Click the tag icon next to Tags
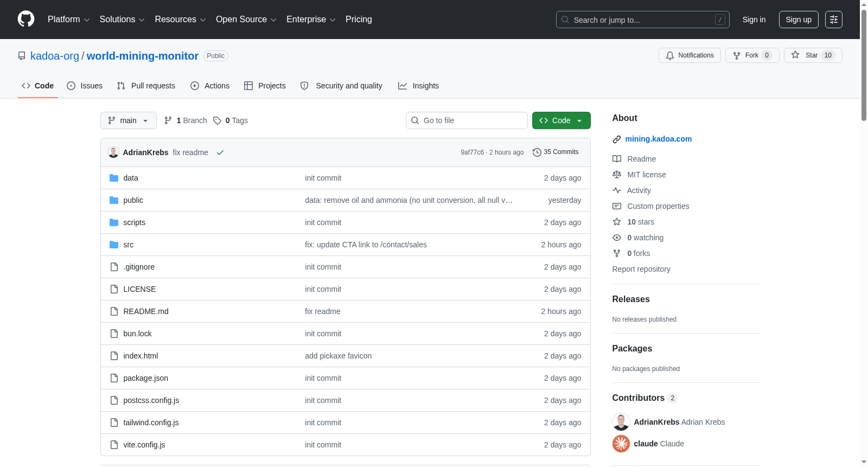This screenshot has width=868, height=467. point(217,120)
